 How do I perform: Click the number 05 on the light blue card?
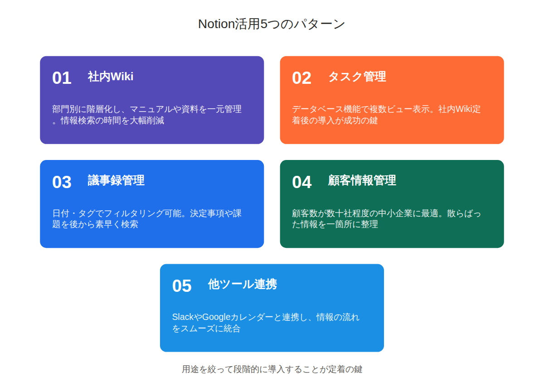point(182,286)
